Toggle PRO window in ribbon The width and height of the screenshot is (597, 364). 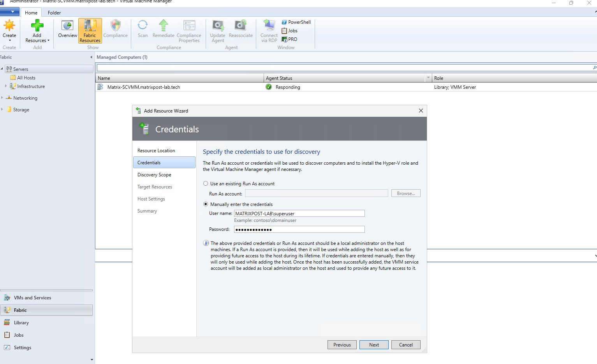click(x=289, y=39)
